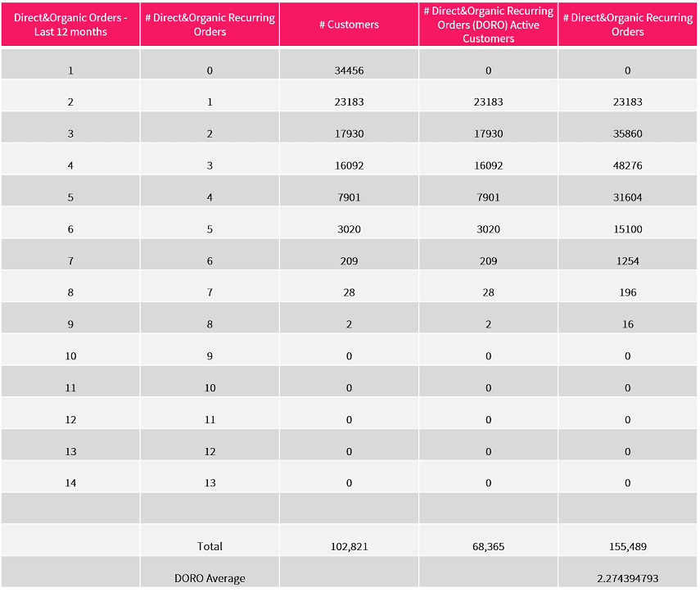The image size is (700, 592).
Task: Select the "Direct&Organic Orders - Last 12 months" header
Action: tap(70, 25)
